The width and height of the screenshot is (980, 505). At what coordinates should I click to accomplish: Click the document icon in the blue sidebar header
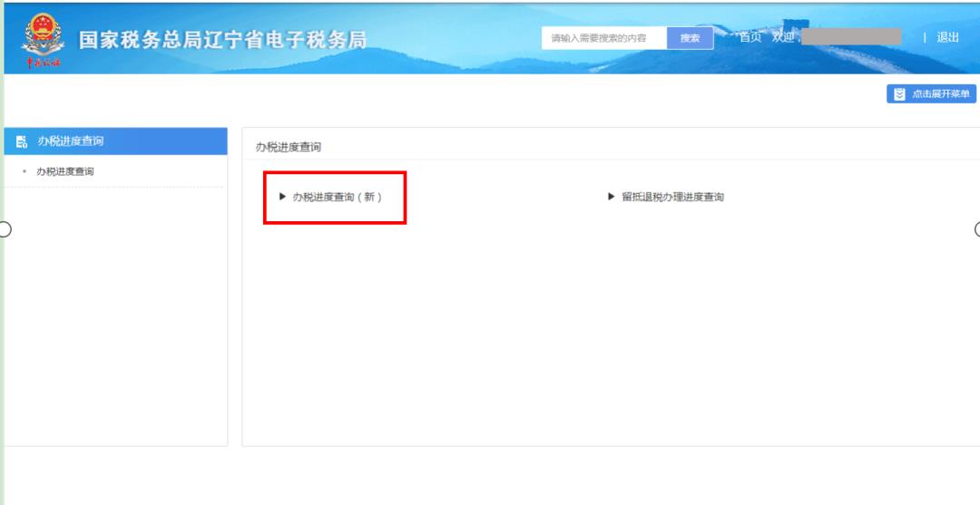[22, 141]
